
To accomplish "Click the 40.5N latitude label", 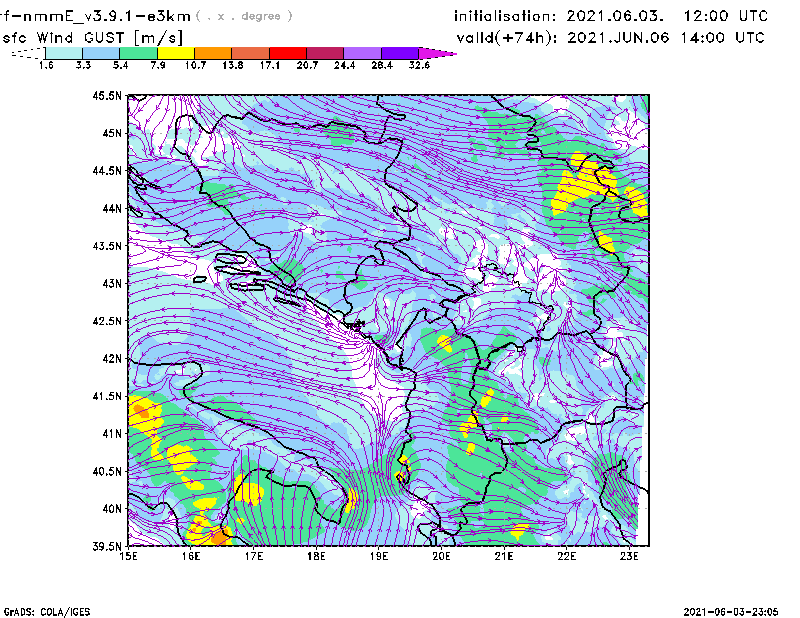I will click(107, 472).
